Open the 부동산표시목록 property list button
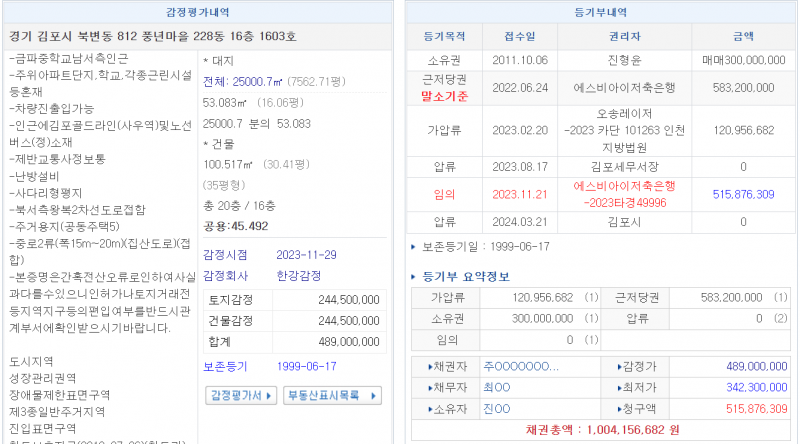800x444 pixels. (x=332, y=395)
